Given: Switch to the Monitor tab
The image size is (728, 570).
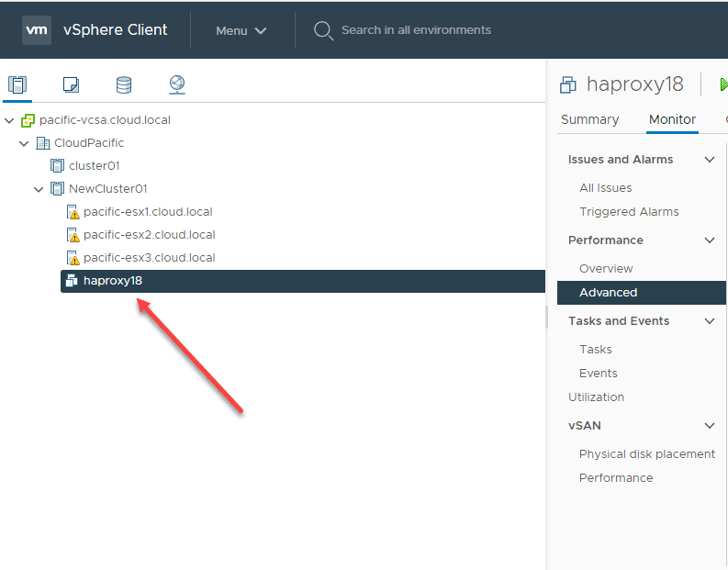Looking at the screenshot, I should click(672, 119).
